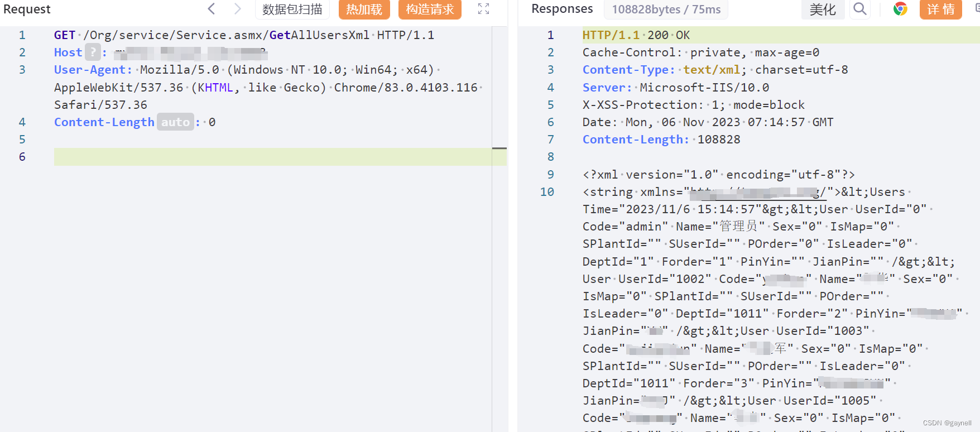Click the Content-Length: 108828 response line
The image size is (980, 432).
pyautogui.click(x=661, y=140)
